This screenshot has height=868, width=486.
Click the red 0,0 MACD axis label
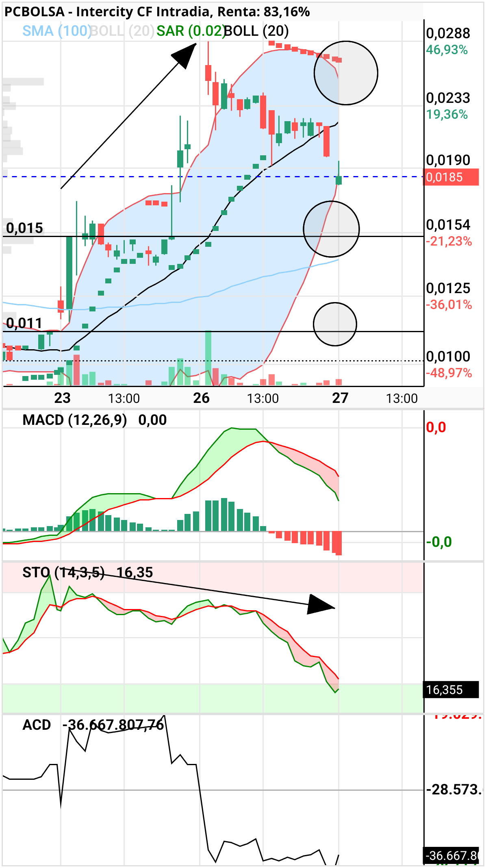point(436,427)
